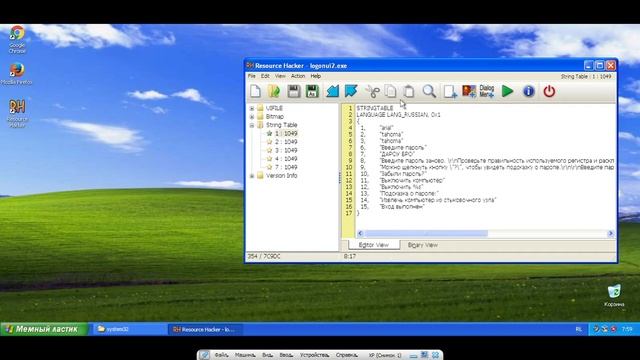
Task: Click the blue Import resource arrow icon
Action: tap(332, 91)
